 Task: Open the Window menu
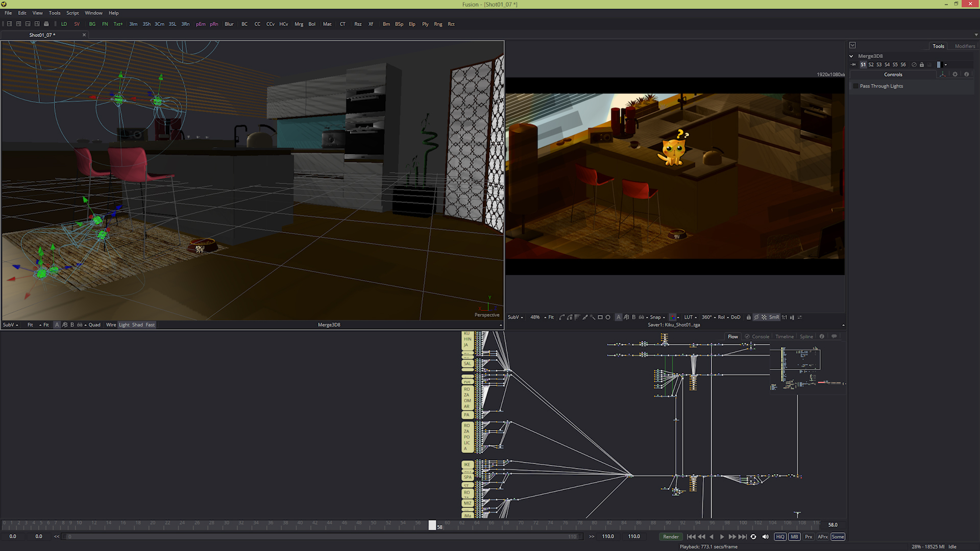pos(93,13)
